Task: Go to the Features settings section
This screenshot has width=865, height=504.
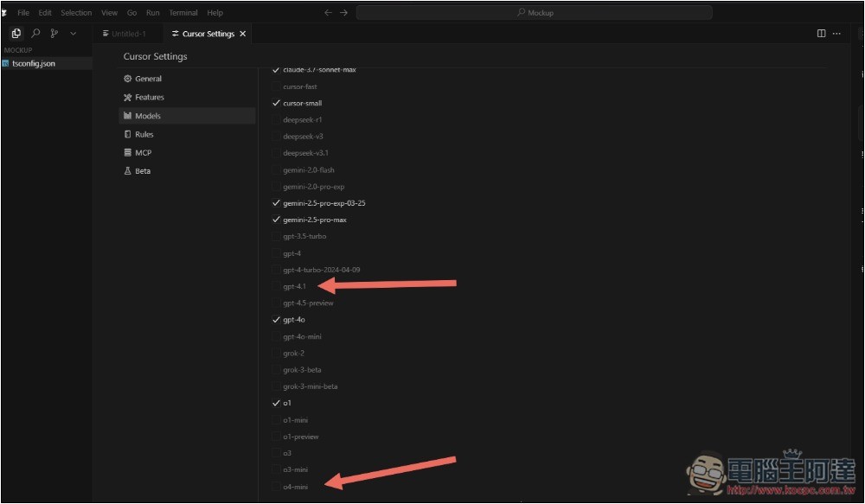Action: tap(149, 98)
